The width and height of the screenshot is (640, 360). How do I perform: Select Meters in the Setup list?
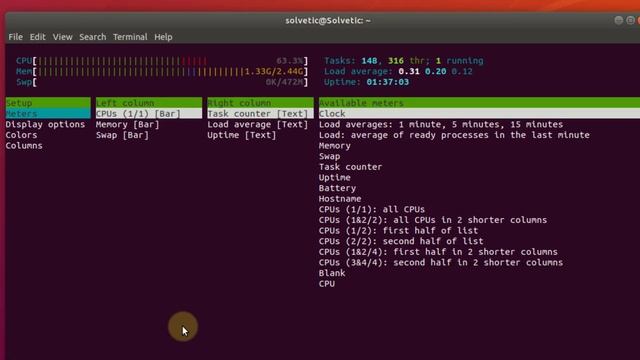tap(48, 113)
